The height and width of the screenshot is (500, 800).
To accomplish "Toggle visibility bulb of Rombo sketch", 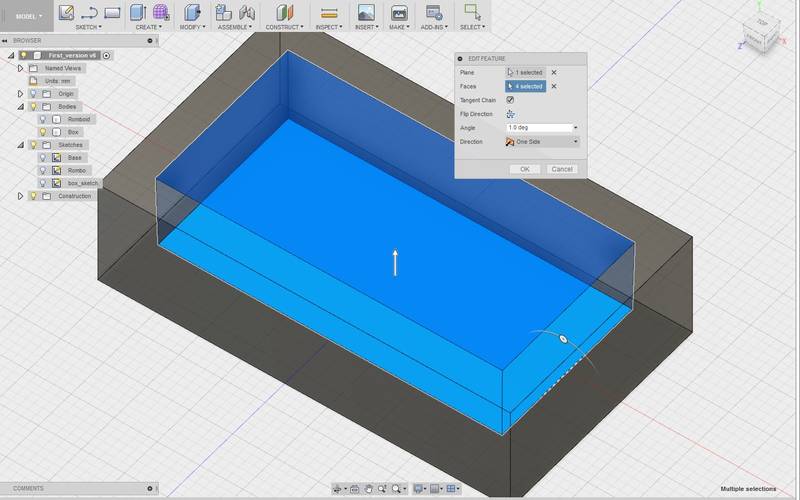I will [43, 170].
